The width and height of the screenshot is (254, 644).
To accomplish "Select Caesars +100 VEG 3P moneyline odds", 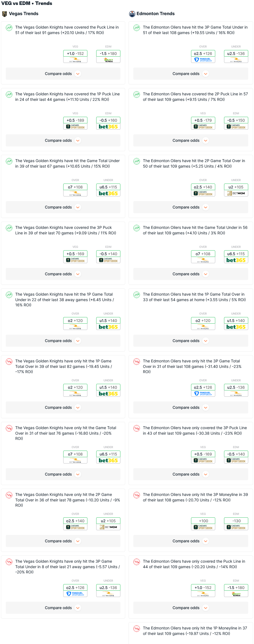I will tap(203, 524).
